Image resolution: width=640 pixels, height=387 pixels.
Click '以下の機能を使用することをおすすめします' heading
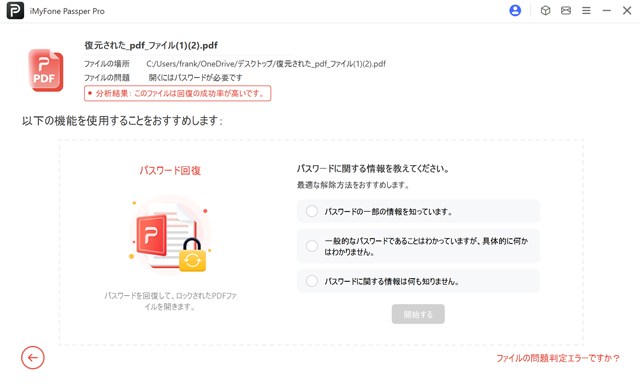point(122,120)
